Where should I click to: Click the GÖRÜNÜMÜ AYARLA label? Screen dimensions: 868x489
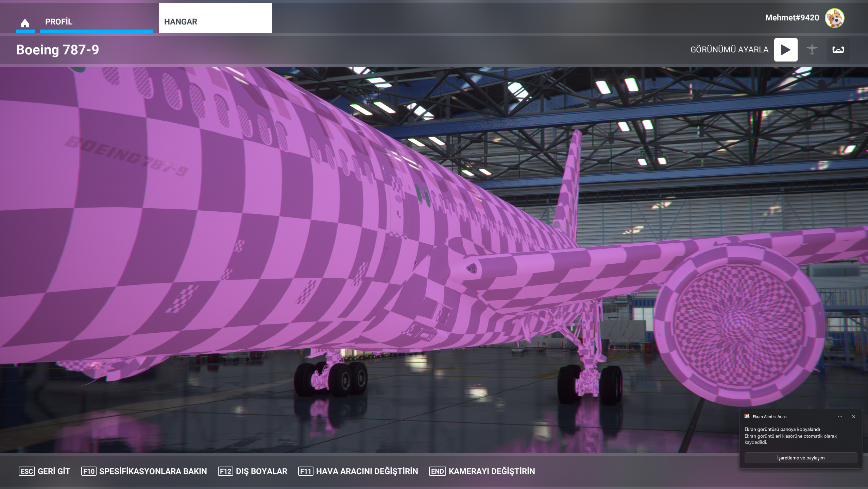(729, 50)
